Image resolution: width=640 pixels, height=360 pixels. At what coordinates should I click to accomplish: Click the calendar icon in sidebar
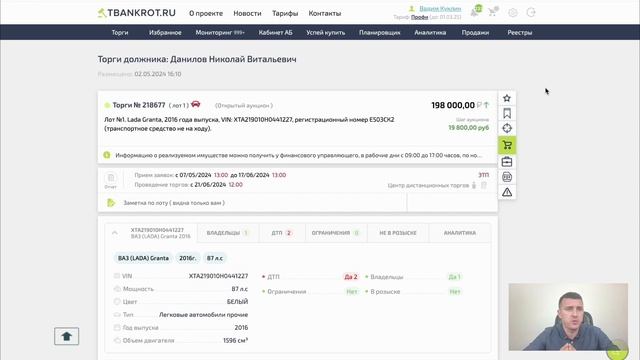click(x=507, y=177)
